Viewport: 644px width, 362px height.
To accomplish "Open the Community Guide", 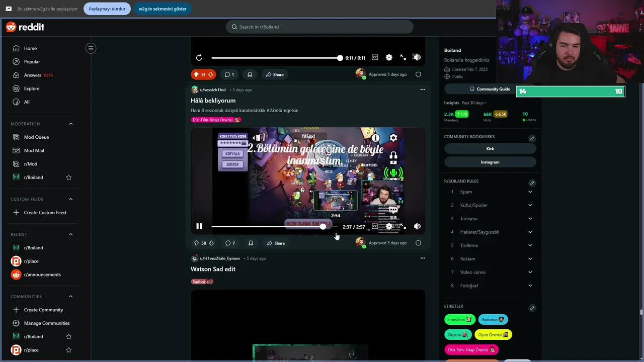I will click(x=490, y=89).
